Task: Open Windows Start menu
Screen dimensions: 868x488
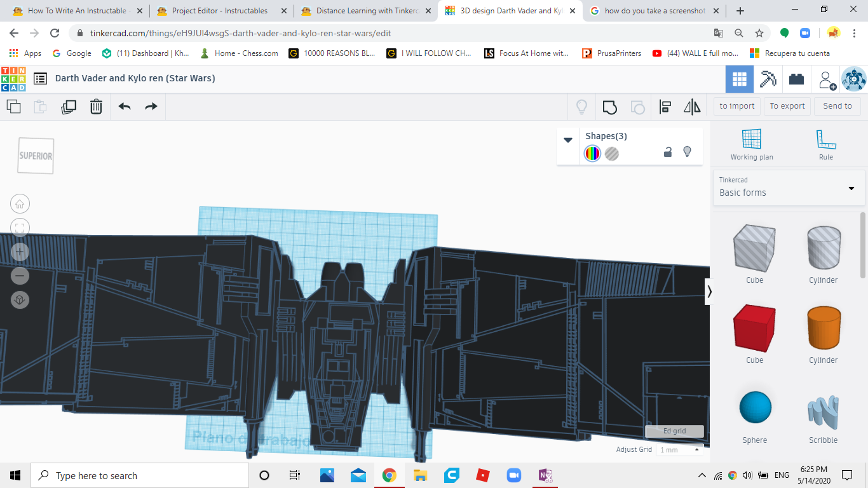Action: (15, 475)
